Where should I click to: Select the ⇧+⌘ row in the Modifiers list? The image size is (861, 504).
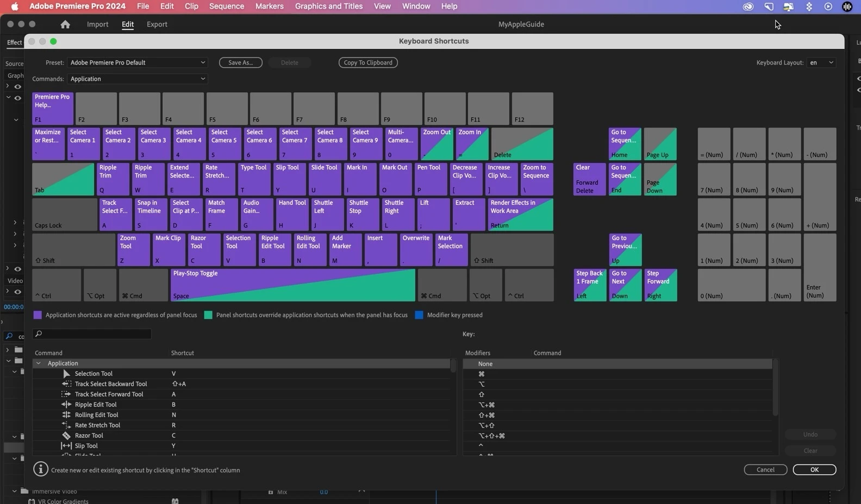pyautogui.click(x=617, y=415)
